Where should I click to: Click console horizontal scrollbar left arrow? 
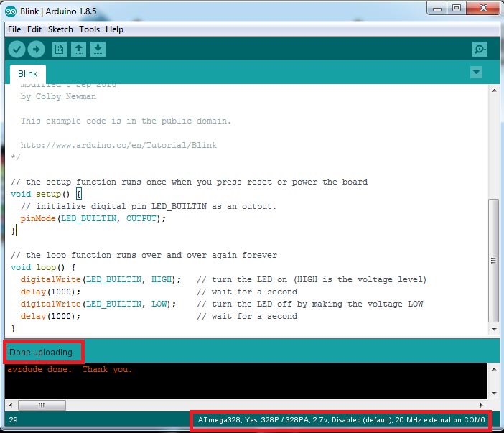pos(11,405)
